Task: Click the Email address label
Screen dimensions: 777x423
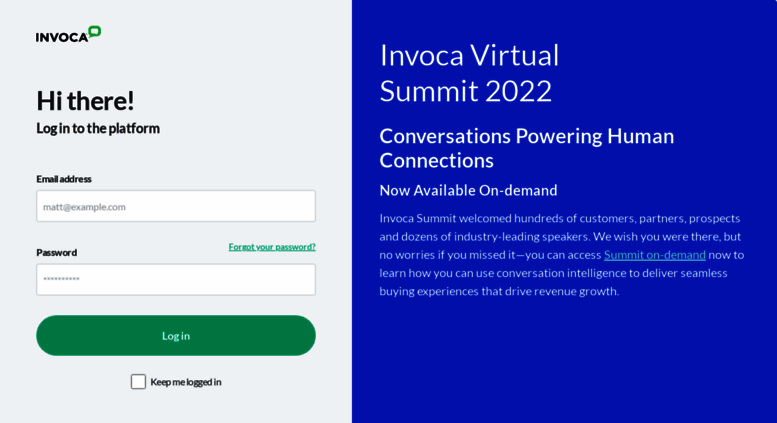Action: (64, 179)
